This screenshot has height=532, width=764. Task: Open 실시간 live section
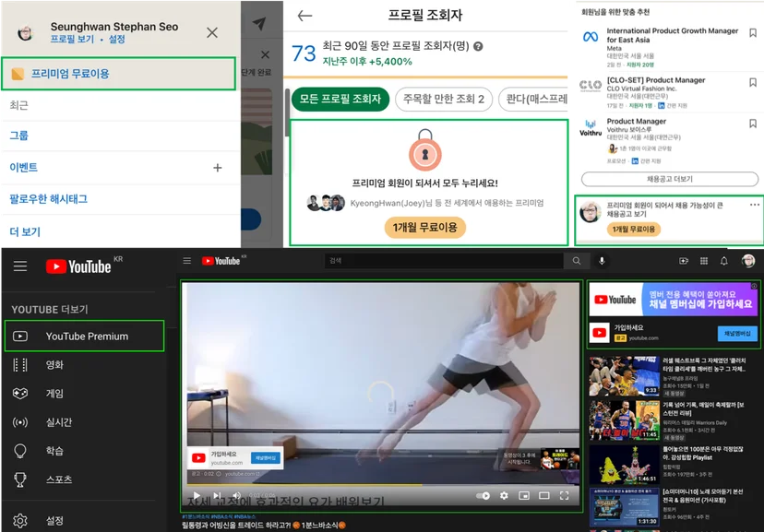[58, 422]
